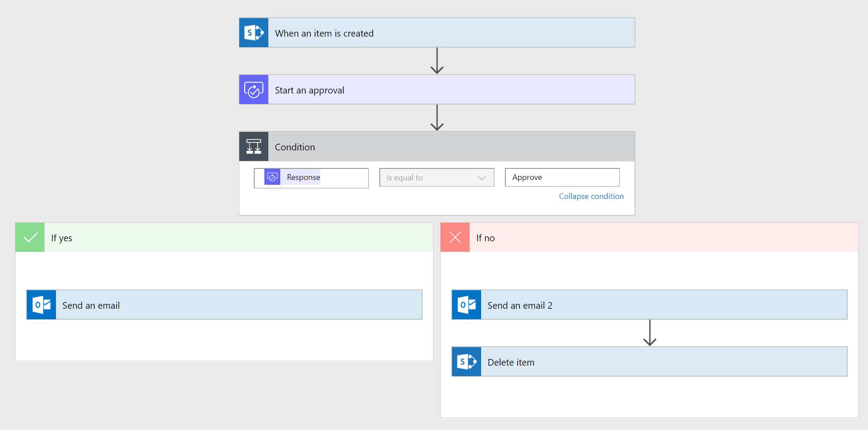Click SharePoint icon on Delete item step

coord(467,362)
